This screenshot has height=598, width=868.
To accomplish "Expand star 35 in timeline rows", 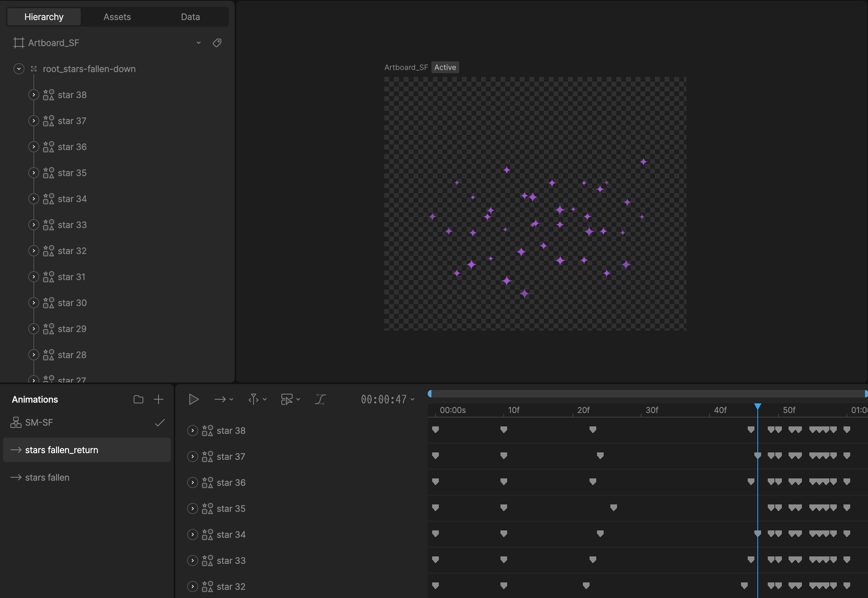I will click(192, 508).
